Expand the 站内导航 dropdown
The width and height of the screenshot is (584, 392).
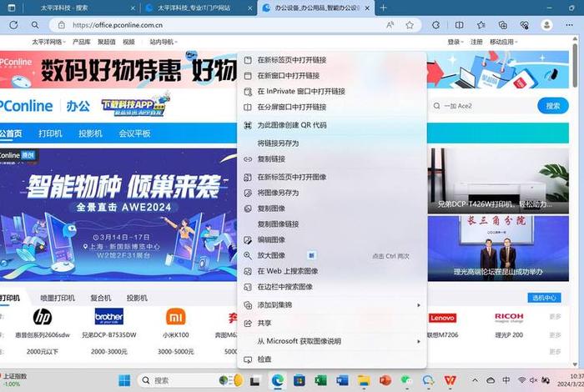coord(164,42)
